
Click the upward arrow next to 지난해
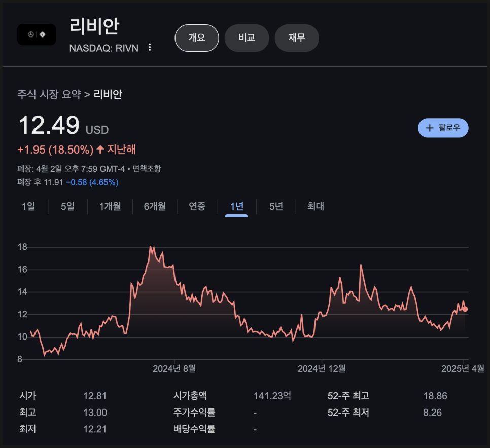point(100,149)
